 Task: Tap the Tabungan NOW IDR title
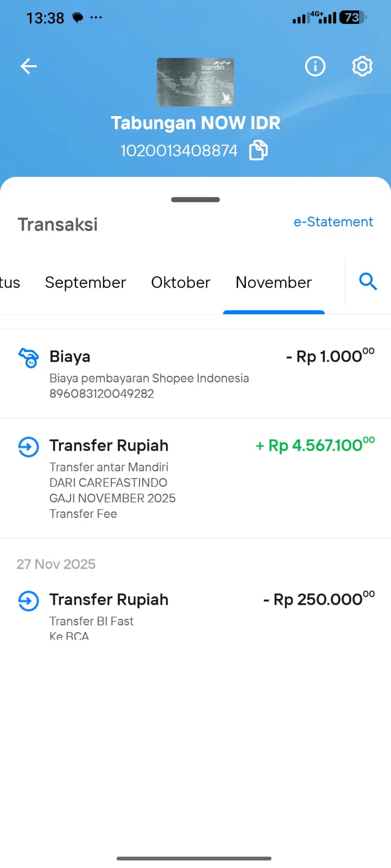tap(195, 123)
